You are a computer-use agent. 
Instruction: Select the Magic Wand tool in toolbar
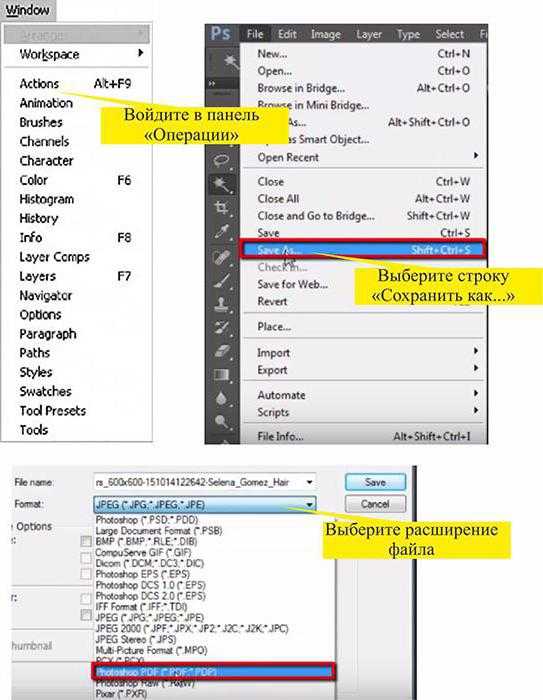(x=222, y=184)
